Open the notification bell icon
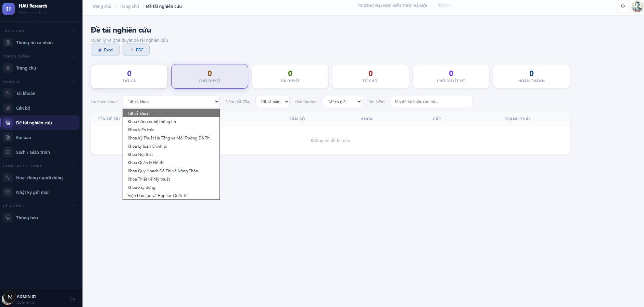 (x=623, y=6)
